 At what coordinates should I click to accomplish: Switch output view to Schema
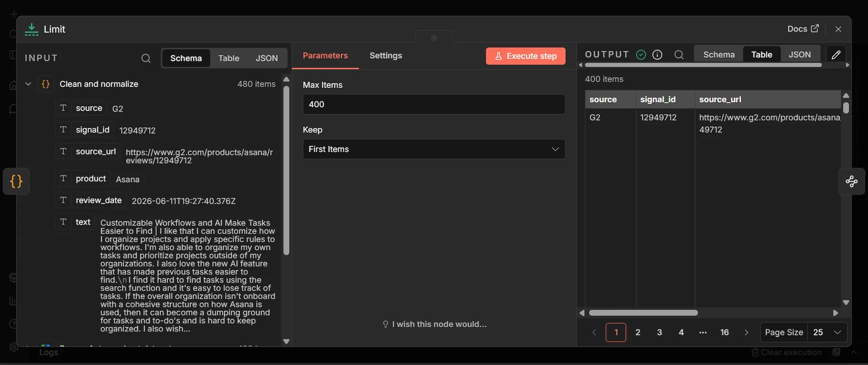[x=719, y=55]
